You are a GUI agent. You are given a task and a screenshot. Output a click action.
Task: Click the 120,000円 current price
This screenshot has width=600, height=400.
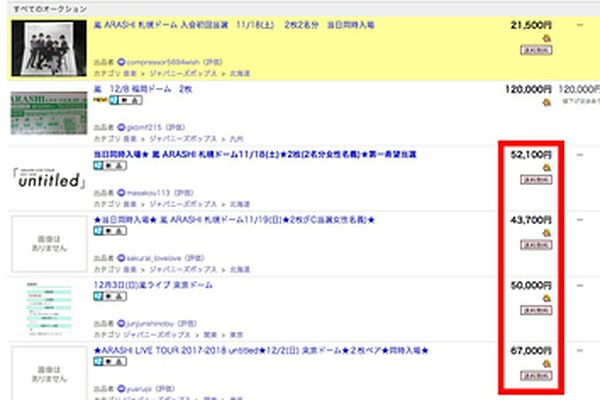click(x=528, y=90)
